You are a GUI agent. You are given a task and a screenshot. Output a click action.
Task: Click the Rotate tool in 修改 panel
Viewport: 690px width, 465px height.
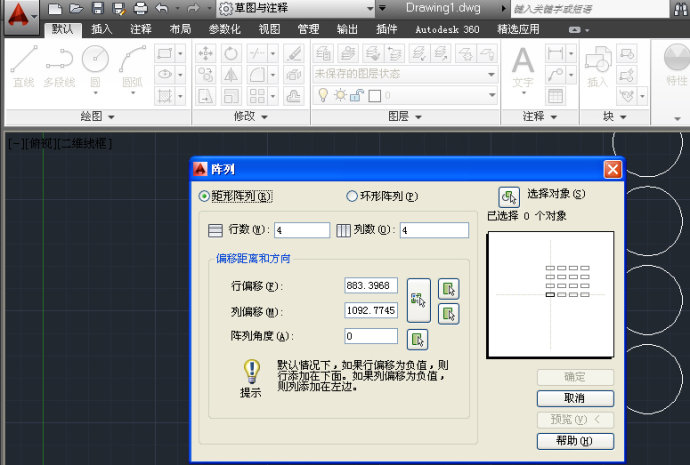pos(231,53)
